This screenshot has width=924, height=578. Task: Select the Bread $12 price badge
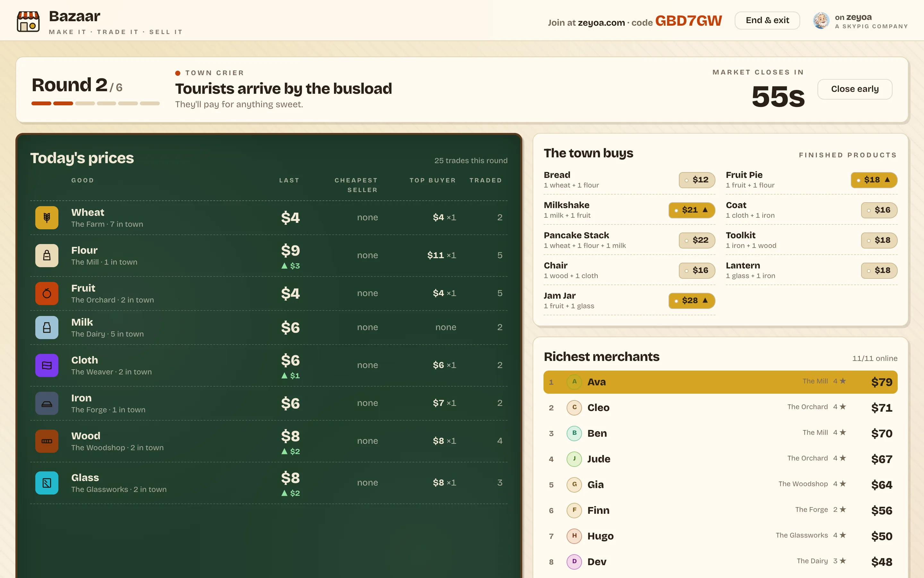tap(697, 180)
